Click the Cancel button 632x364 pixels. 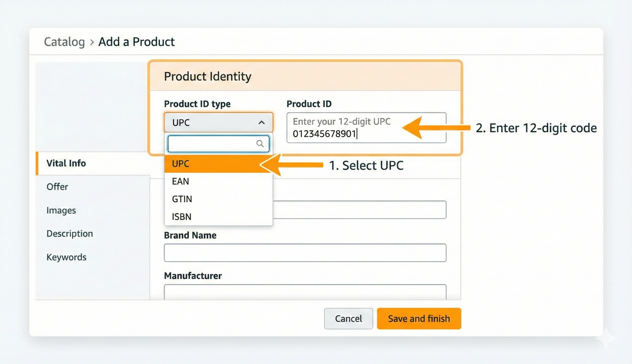(x=348, y=318)
